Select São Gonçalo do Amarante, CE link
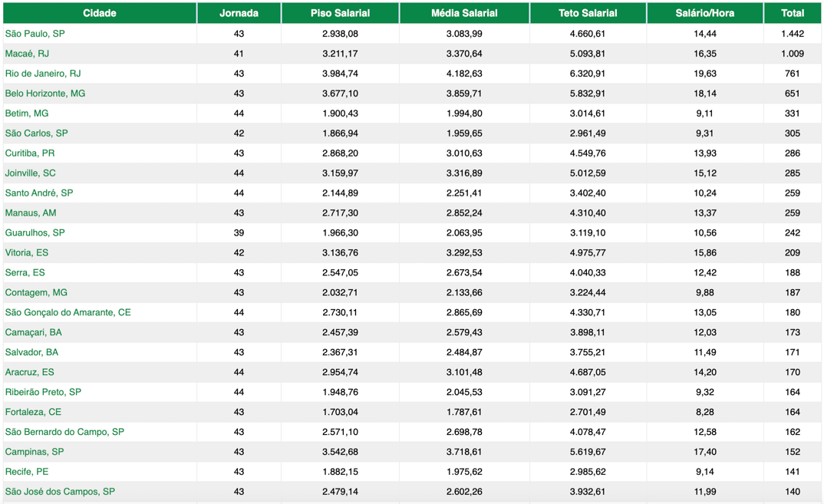 coord(68,313)
